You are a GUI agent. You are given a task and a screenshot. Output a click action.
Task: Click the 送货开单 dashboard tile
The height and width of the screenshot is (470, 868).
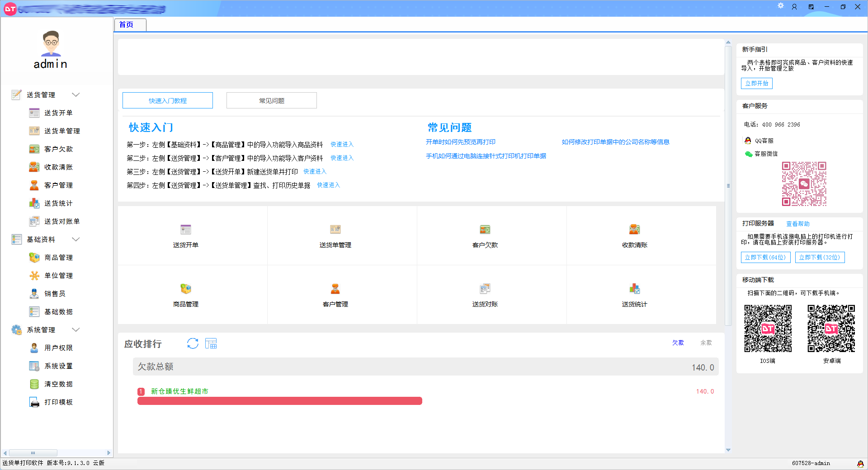point(193,235)
